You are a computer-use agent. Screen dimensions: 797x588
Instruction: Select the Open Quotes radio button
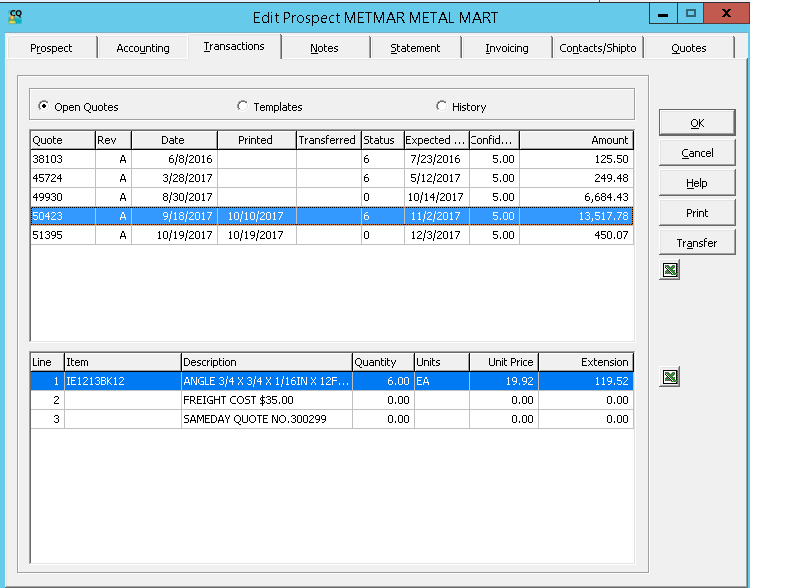[x=44, y=107]
